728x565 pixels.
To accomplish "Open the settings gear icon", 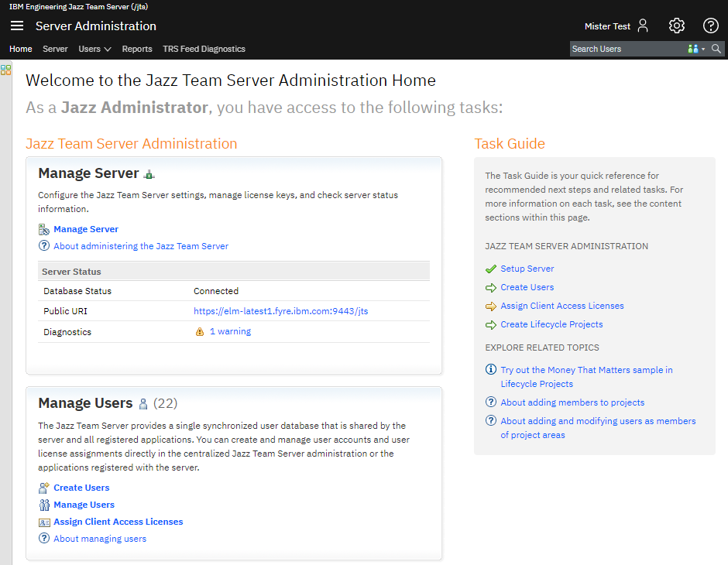I will tap(677, 26).
